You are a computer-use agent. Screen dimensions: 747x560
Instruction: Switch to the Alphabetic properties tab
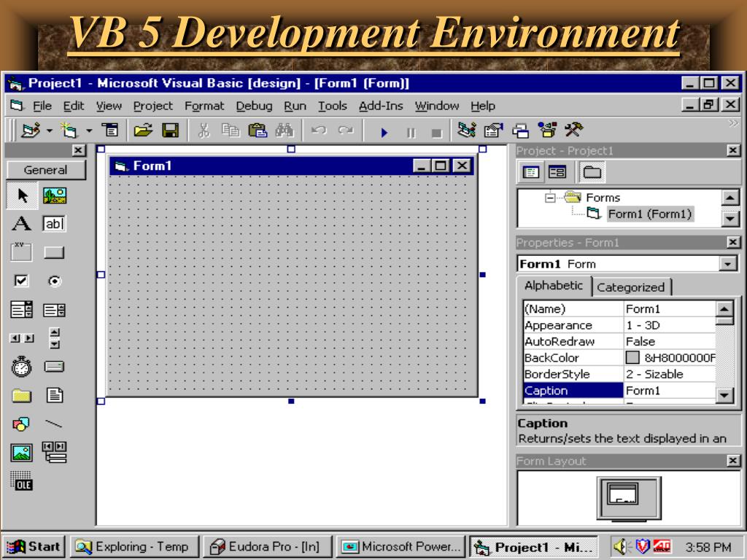554,286
